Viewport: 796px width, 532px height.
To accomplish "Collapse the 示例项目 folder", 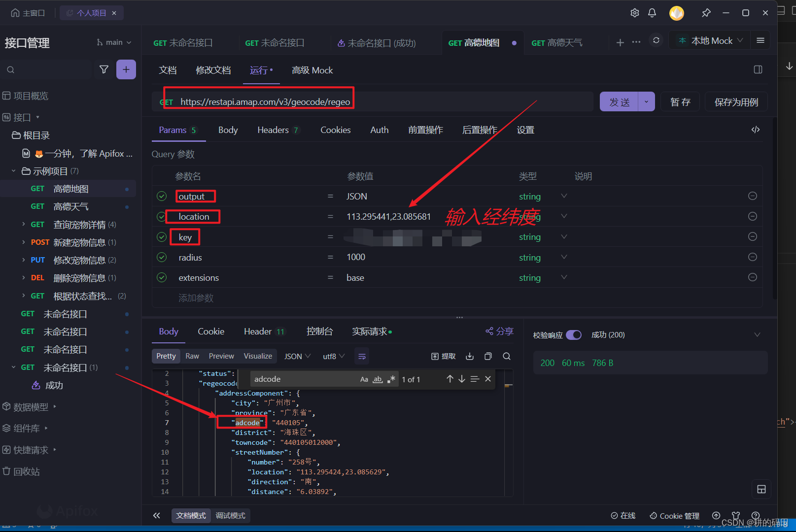I will (x=14, y=171).
